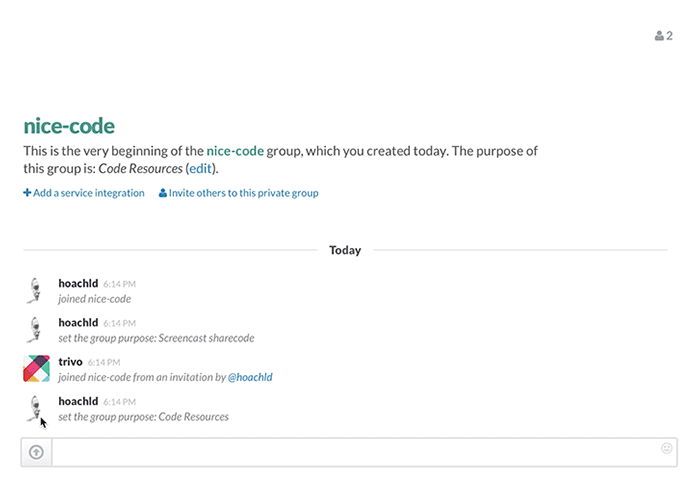Click the plus icon for service integration

[27, 193]
